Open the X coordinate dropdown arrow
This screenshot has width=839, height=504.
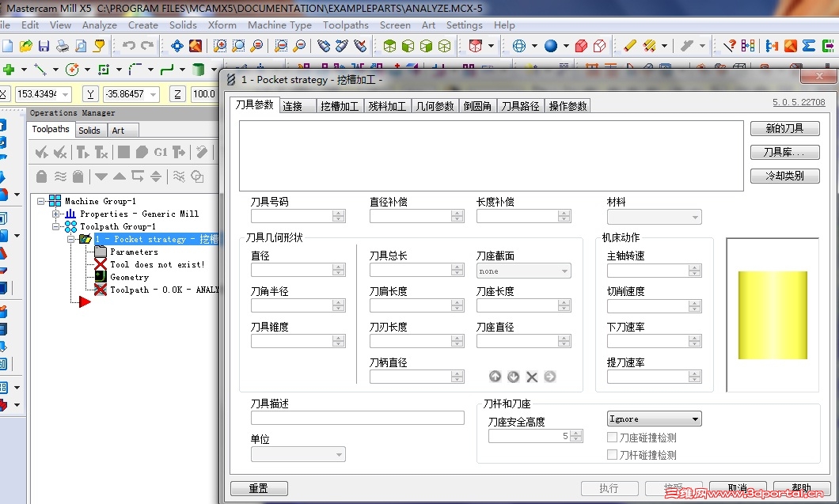click(x=66, y=95)
